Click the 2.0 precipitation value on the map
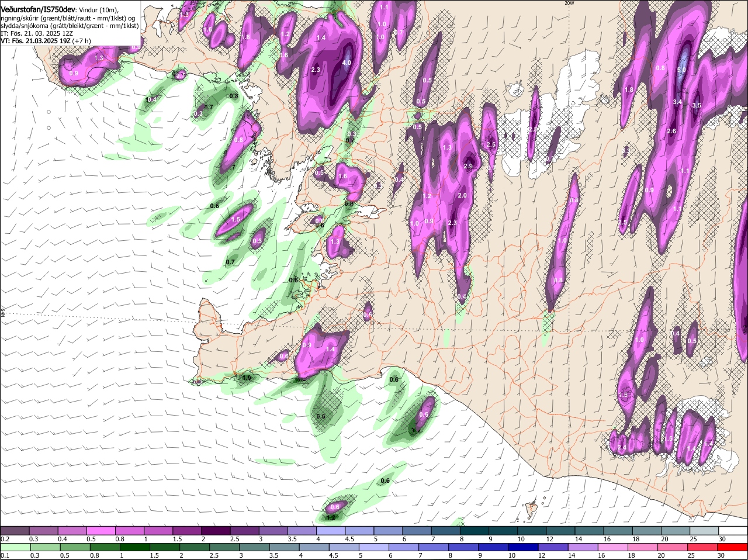This screenshot has width=748, height=560. [x=462, y=195]
